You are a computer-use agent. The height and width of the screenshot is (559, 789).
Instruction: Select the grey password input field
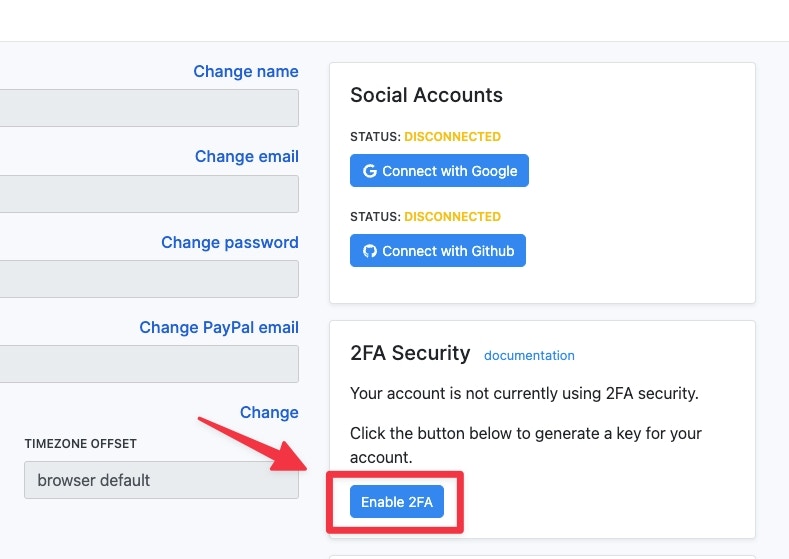coord(149,279)
